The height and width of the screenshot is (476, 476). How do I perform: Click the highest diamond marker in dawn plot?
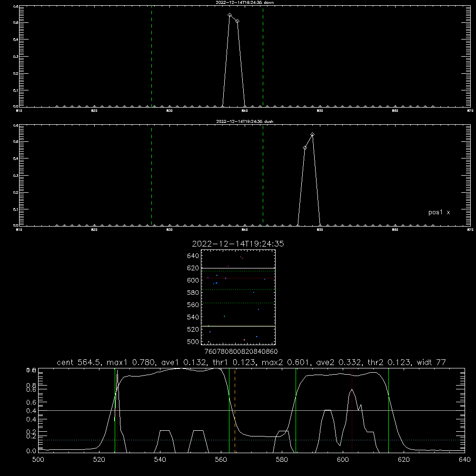coord(230,15)
